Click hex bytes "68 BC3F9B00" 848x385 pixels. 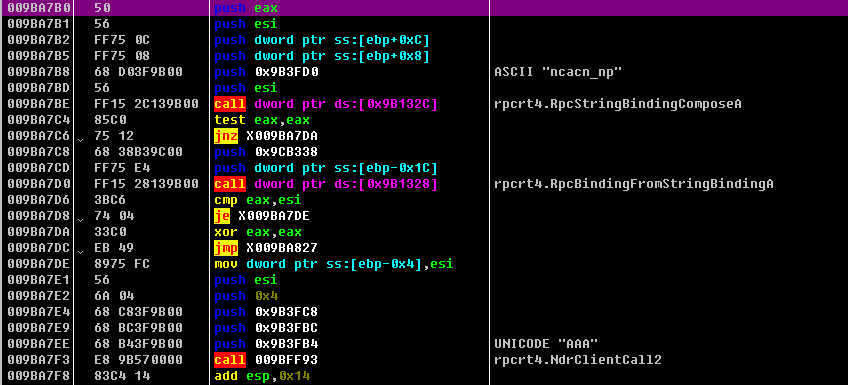click(x=138, y=328)
